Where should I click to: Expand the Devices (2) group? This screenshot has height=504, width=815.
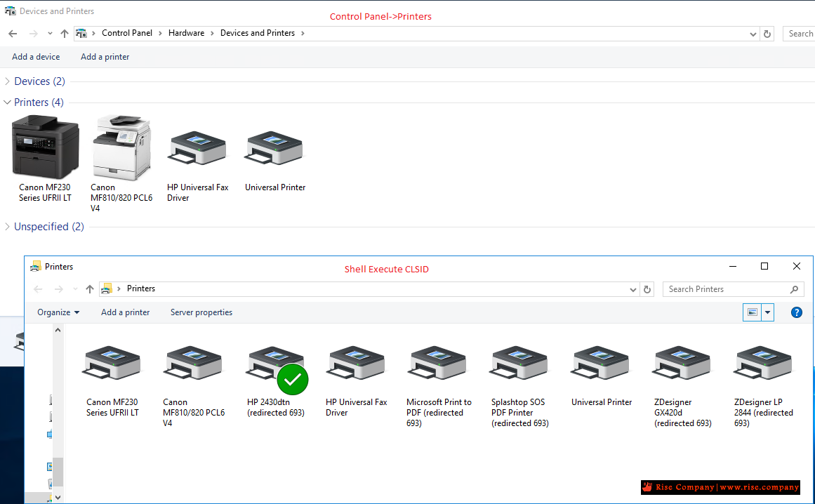[7, 81]
